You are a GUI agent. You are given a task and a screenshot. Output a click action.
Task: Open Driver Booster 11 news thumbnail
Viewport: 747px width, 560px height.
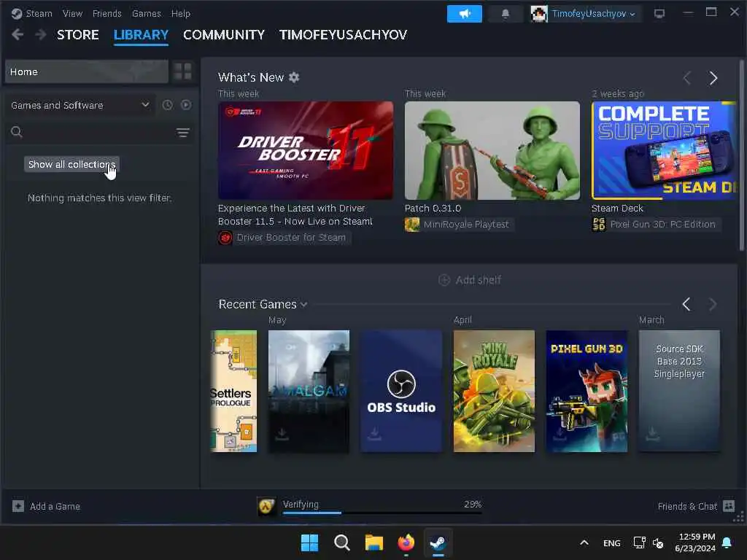306,150
